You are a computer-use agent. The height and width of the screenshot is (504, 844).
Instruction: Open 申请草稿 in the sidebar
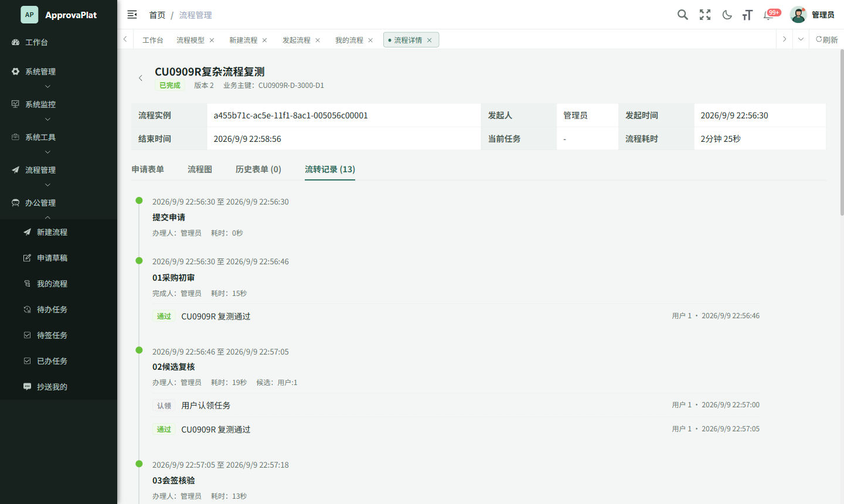click(x=59, y=258)
